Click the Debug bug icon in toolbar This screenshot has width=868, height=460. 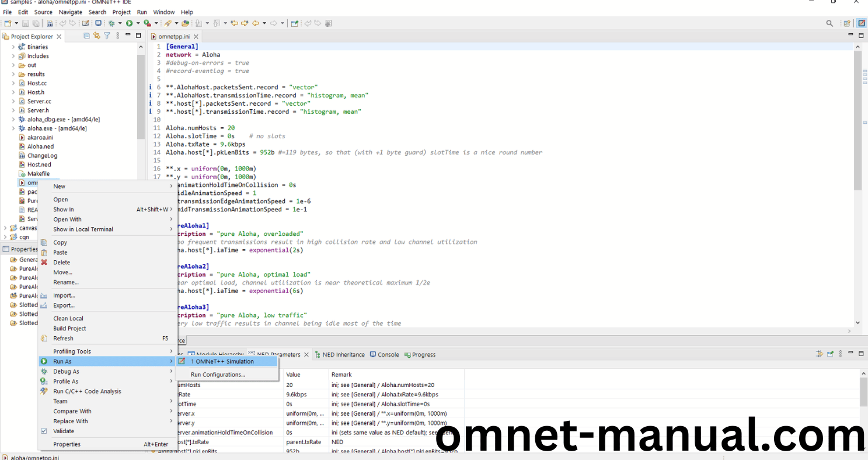111,23
